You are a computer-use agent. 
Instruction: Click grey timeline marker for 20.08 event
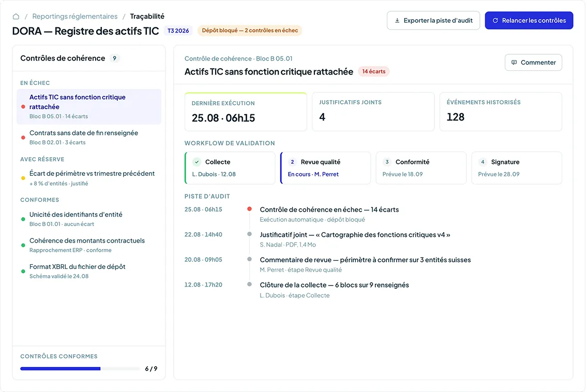pyautogui.click(x=249, y=259)
